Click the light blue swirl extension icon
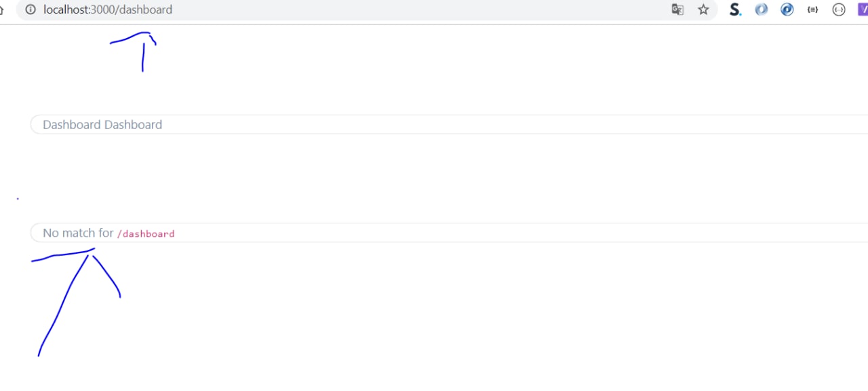 coord(762,10)
